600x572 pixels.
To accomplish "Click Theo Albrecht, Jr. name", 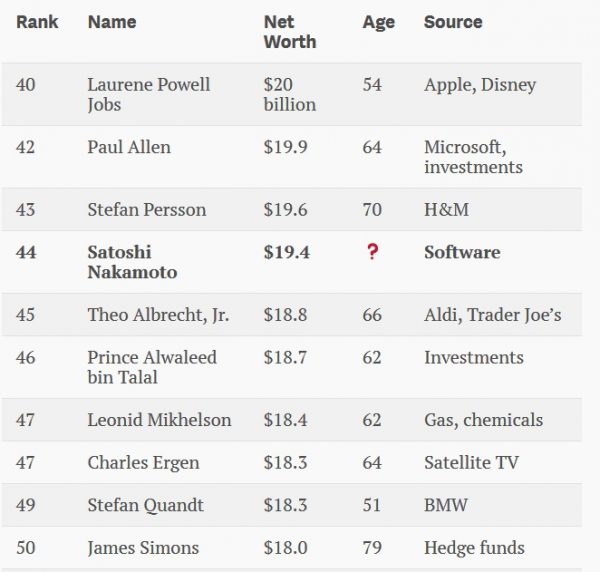I will click(158, 315).
